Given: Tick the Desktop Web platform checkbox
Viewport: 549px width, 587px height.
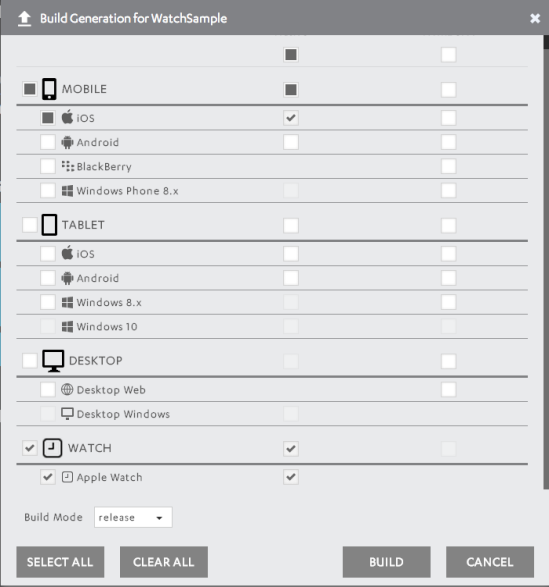Looking at the screenshot, I should pos(48,390).
